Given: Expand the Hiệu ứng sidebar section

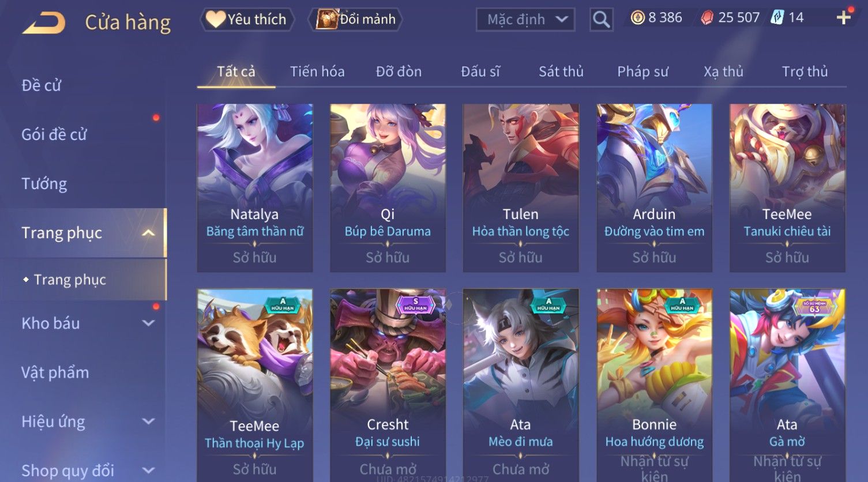Looking at the screenshot, I should point(148,421).
